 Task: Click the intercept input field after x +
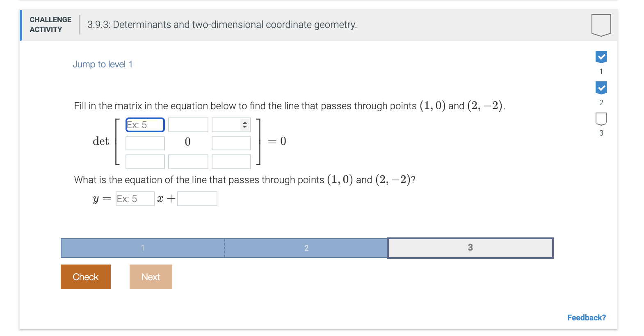197,198
